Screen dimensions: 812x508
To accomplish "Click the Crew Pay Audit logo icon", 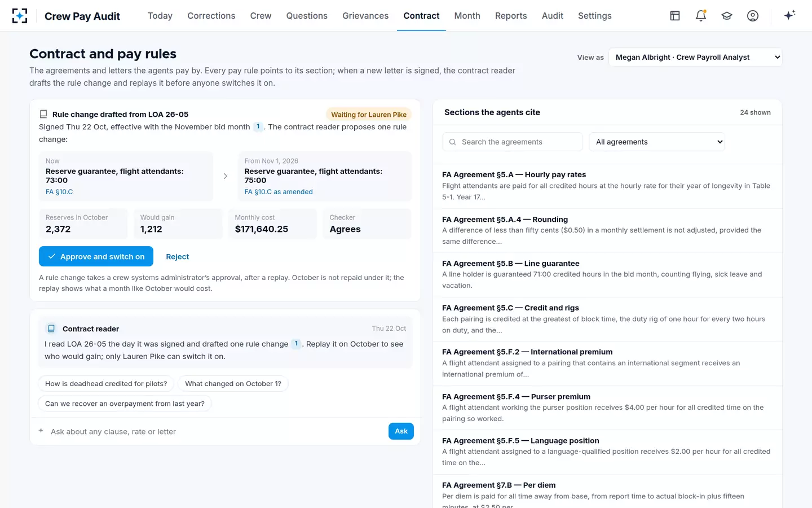I will point(20,16).
